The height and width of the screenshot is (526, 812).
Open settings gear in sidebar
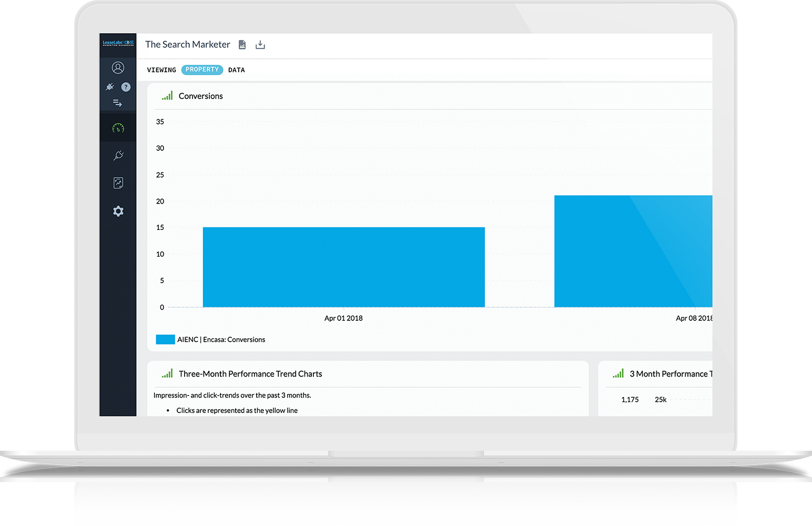[118, 211]
